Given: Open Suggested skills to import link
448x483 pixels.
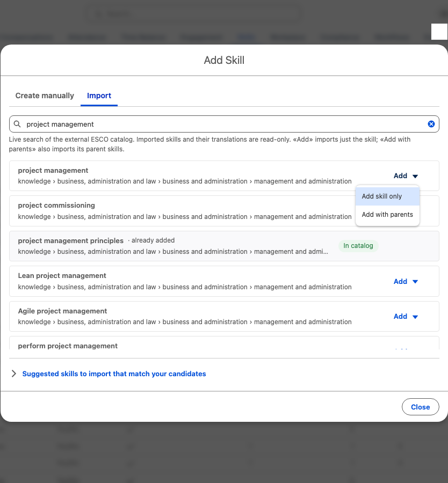Looking at the screenshot, I should tap(114, 374).
